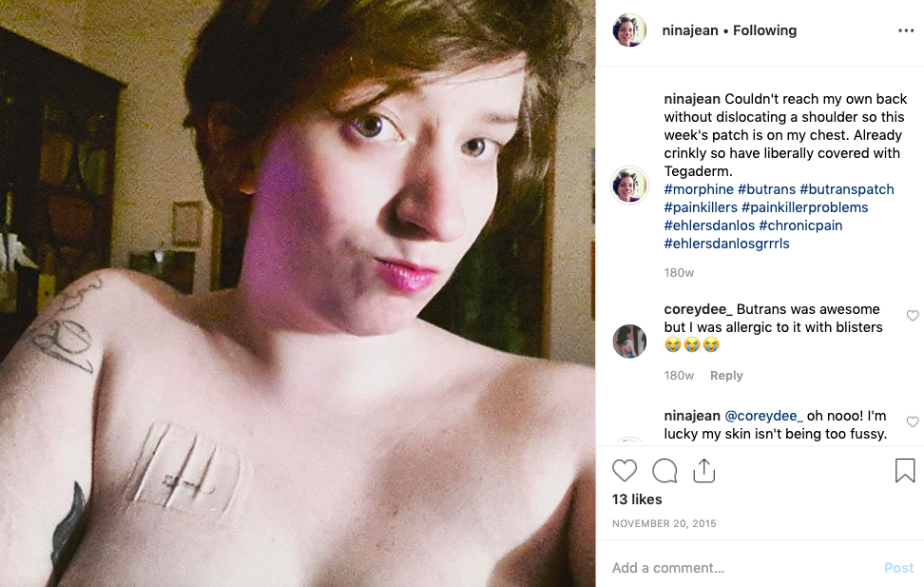924x587 pixels.
Task: Like coreydee_'s comment with the heart
Action: 913,316
